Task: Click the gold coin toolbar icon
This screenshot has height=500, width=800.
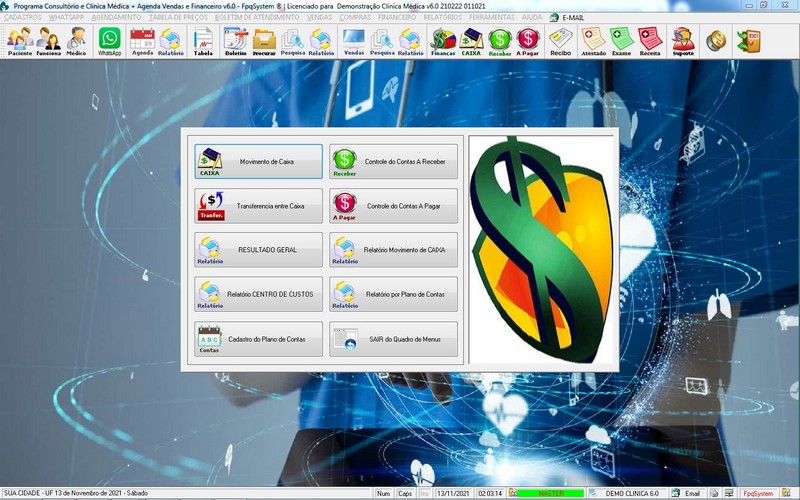Action: pyautogui.click(x=715, y=41)
